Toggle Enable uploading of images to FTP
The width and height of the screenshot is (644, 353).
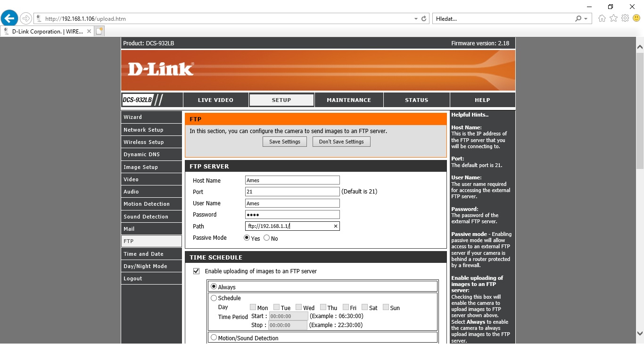point(197,271)
